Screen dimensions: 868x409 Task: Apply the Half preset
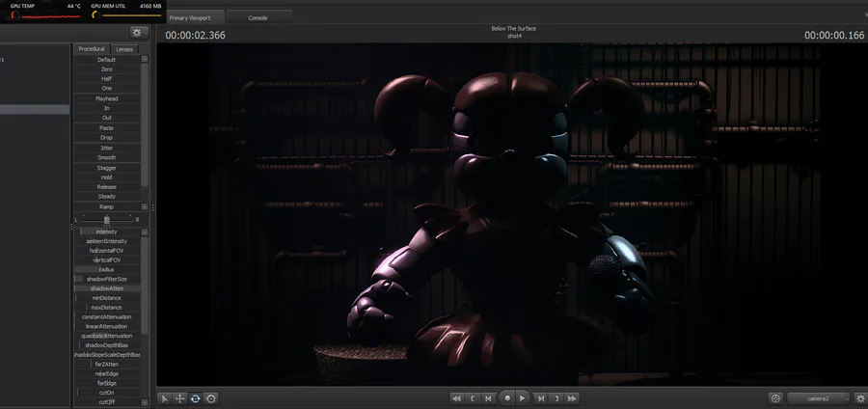click(x=107, y=78)
